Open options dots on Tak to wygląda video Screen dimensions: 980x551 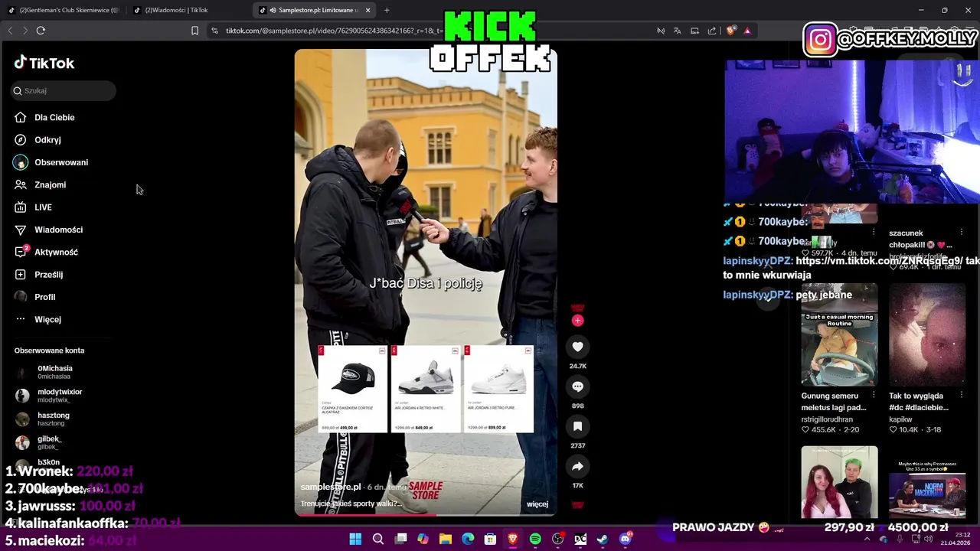pos(962,396)
